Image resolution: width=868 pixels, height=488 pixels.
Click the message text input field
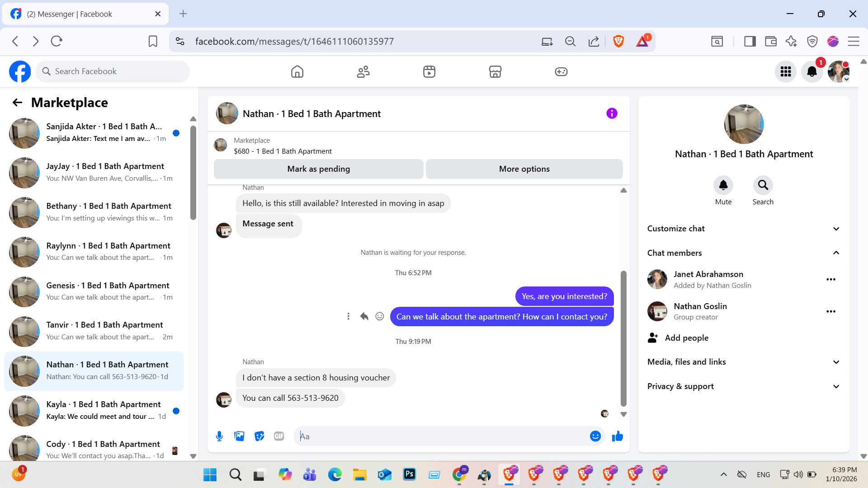point(441,436)
